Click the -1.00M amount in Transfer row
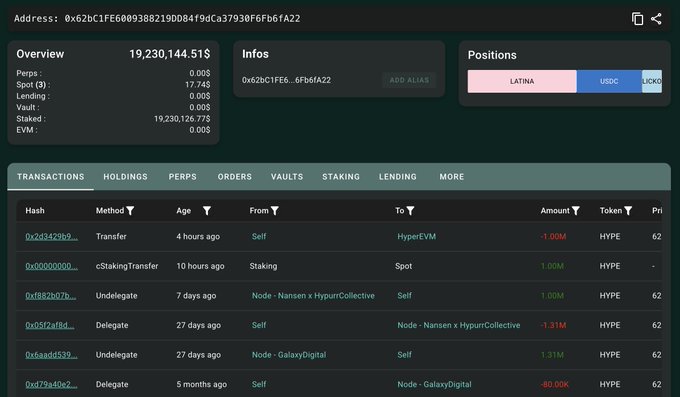Viewport: 680px width, 397px height. [x=553, y=236]
